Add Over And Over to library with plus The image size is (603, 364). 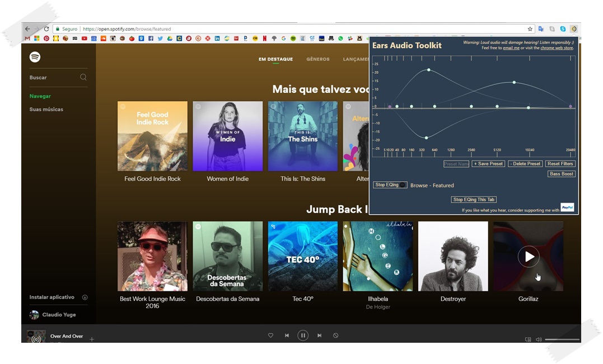[x=92, y=339]
